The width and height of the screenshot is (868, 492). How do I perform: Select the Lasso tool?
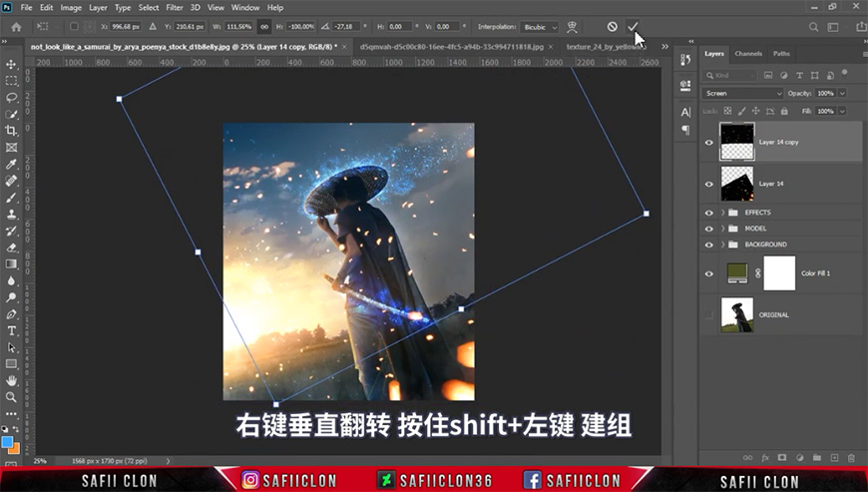[x=11, y=98]
